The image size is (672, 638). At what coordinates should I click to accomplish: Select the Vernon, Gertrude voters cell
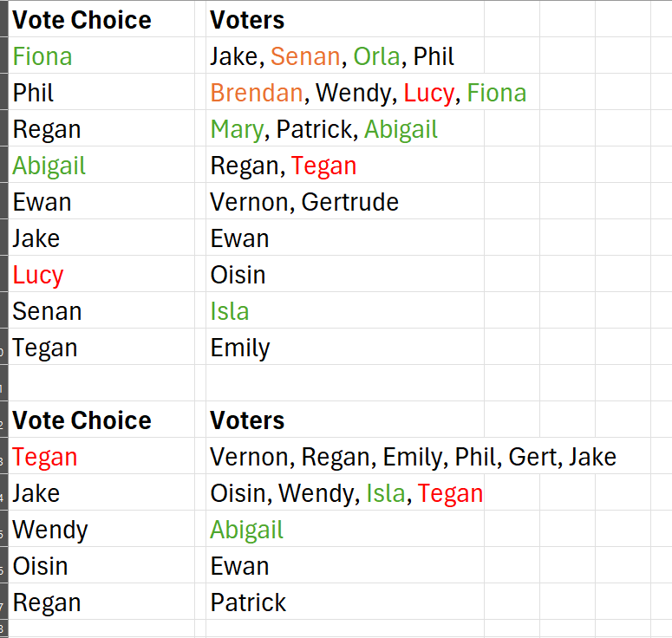tap(345, 201)
